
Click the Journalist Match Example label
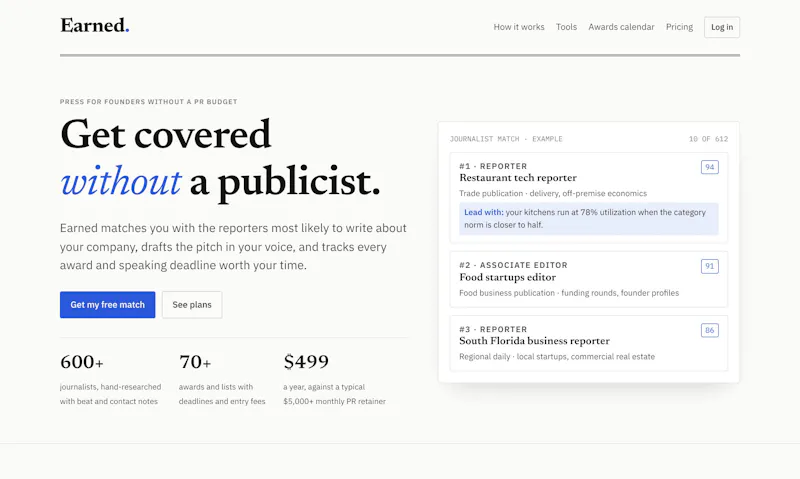pos(506,139)
